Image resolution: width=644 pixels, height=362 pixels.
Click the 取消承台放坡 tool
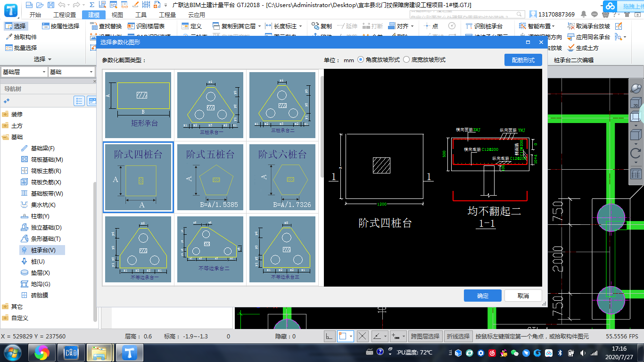click(588, 26)
